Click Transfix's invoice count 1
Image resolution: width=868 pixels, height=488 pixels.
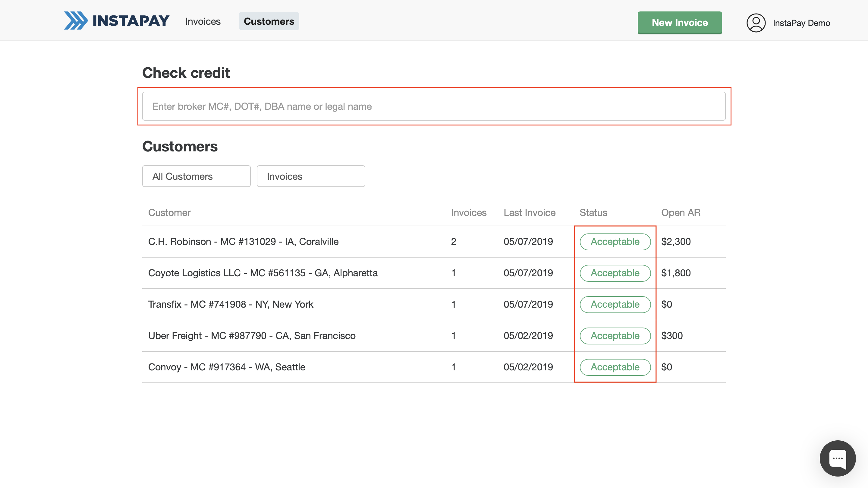(x=454, y=304)
